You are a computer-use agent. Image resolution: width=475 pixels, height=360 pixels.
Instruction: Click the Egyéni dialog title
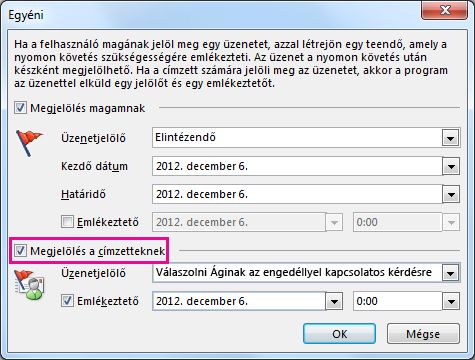[26, 15]
